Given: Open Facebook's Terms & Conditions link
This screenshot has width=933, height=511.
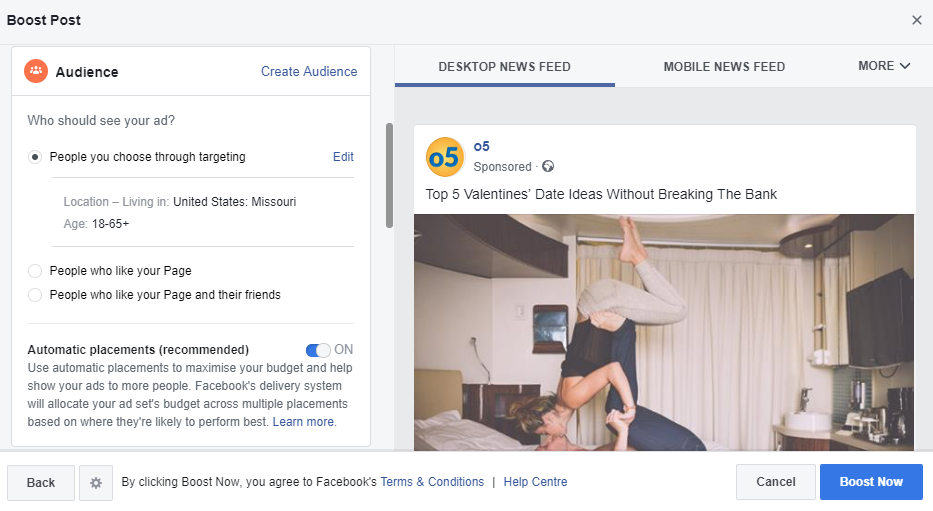Looking at the screenshot, I should coord(432,482).
